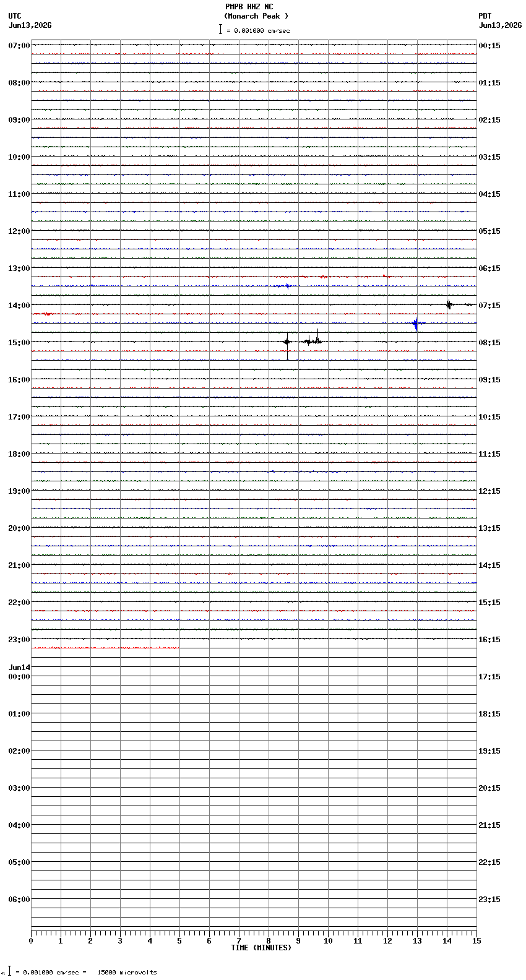Click the Jun14 date label
The width and height of the screenshot is (526, 980).
point(19,668)
